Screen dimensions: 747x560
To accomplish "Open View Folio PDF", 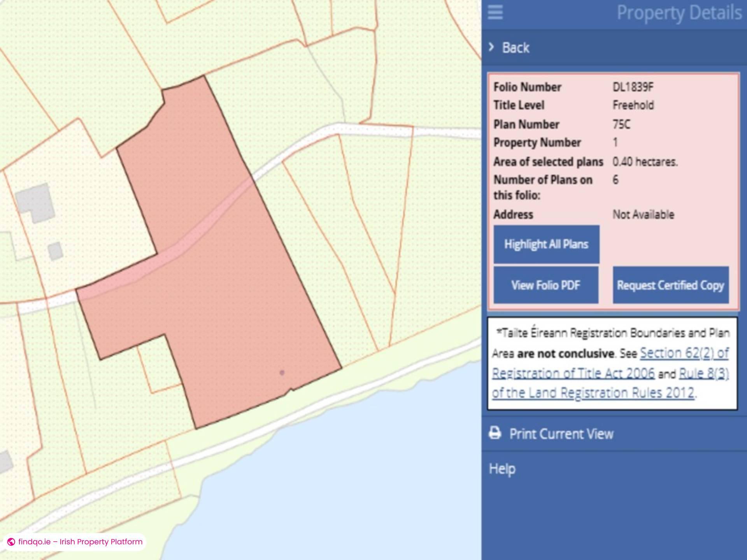I will 546,285.
